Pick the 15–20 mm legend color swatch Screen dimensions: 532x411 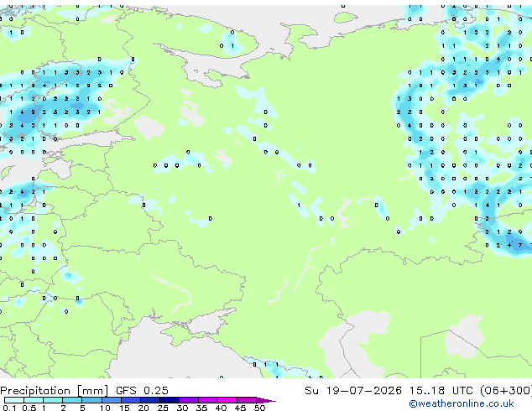130,400
